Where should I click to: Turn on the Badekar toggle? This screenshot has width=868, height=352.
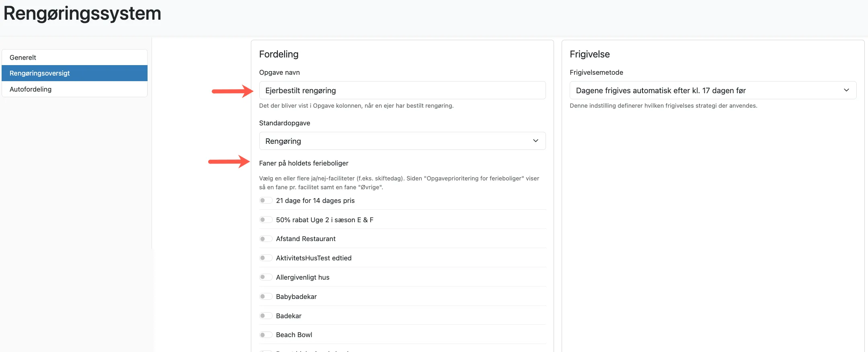pyautogui.click(x=266, y=316)
